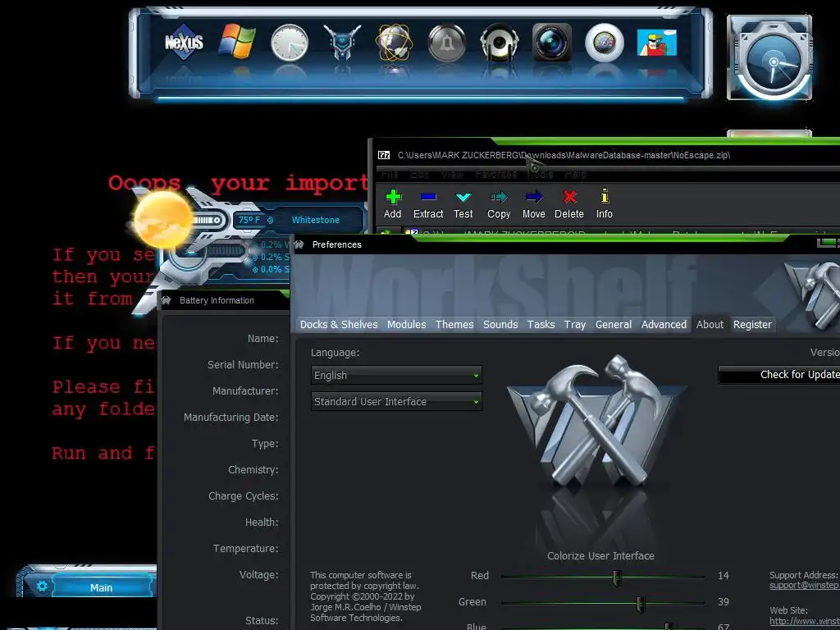840x630 pixels.
Task: Click the 7-Zip NoEscape.zip path title
Action: pos(564,155)
